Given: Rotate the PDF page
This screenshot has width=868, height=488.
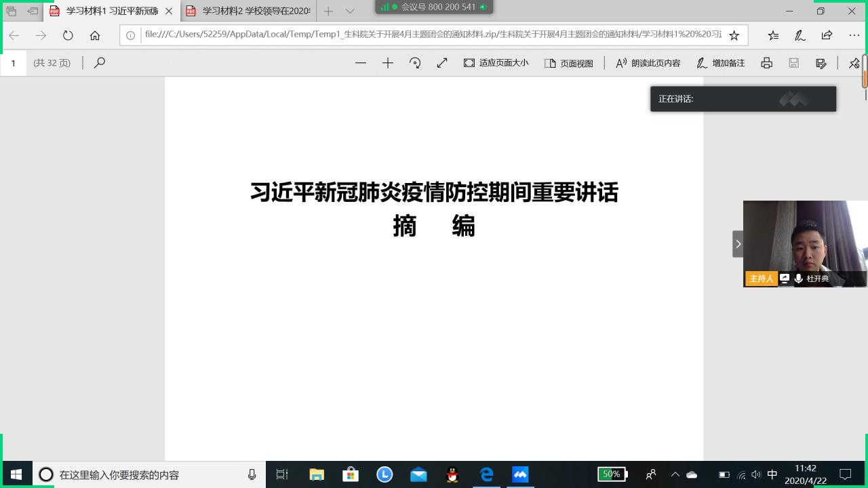Looking at the screenshot, I should (x=415, y=63).
